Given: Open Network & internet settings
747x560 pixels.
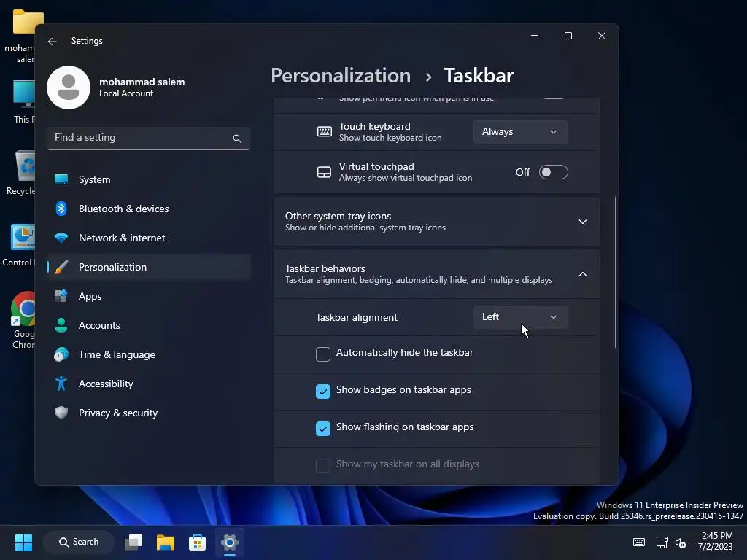Looking at the screenshot, I should [149, 238].
